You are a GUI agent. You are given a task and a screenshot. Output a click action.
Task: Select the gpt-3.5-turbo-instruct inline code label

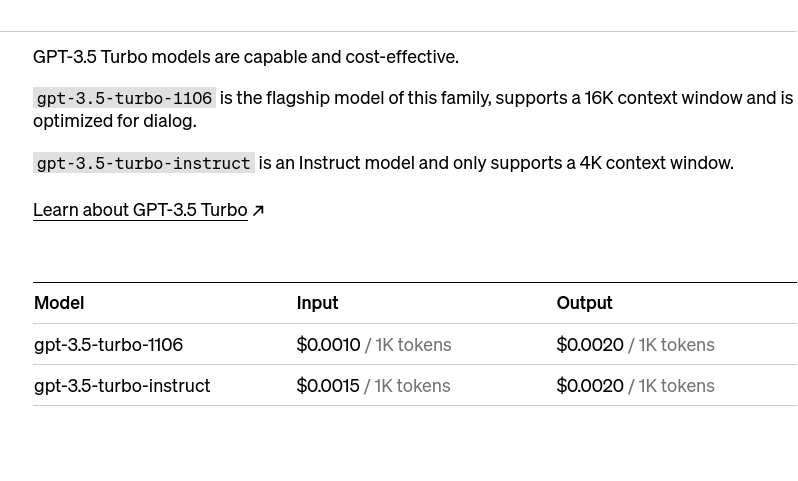point(144,163)
